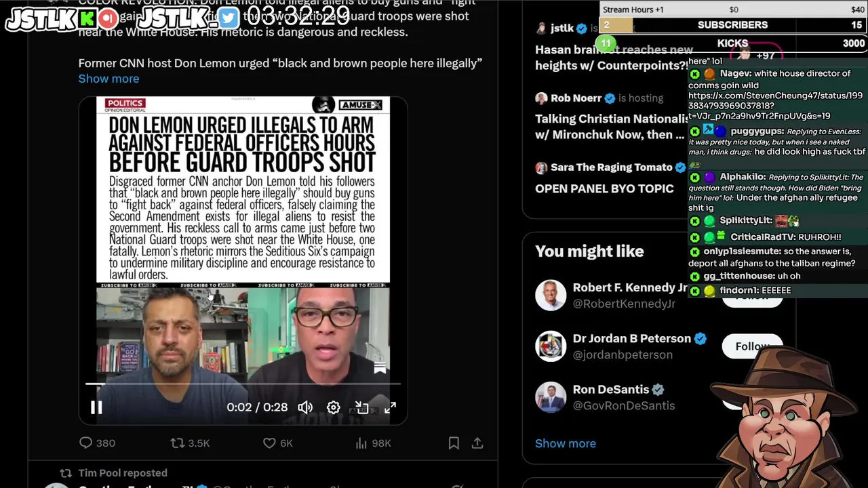Click Robert F. Kennedy Jr avatar
This screenshot has width=868, height=488.
[x=551, y=295]
